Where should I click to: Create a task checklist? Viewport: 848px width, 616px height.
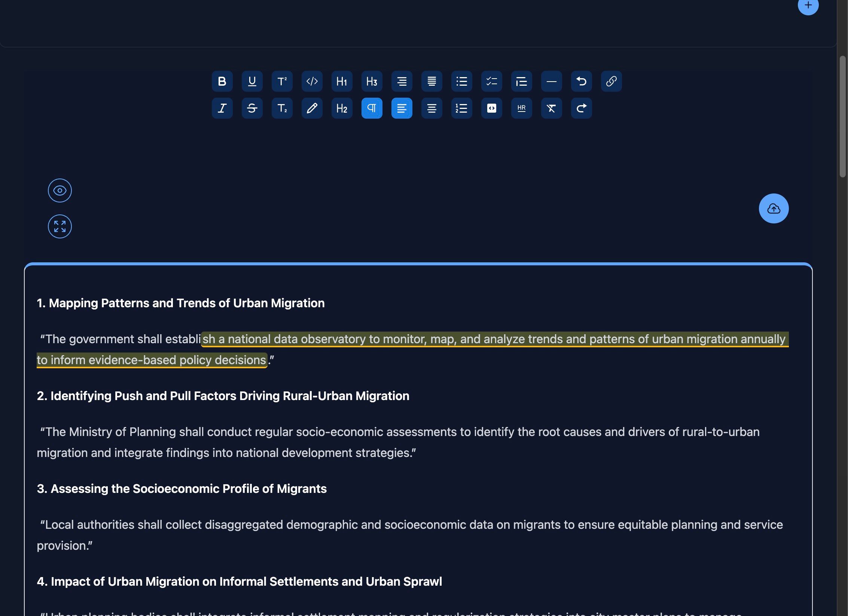coord(491,81)
